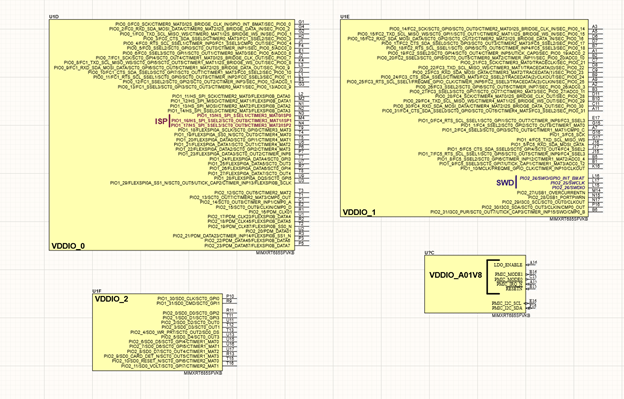Select the PIO1_0/FC4_RTS_SCL pin name
The height and width of the screenshot is (399, 624).
[501, 120]
